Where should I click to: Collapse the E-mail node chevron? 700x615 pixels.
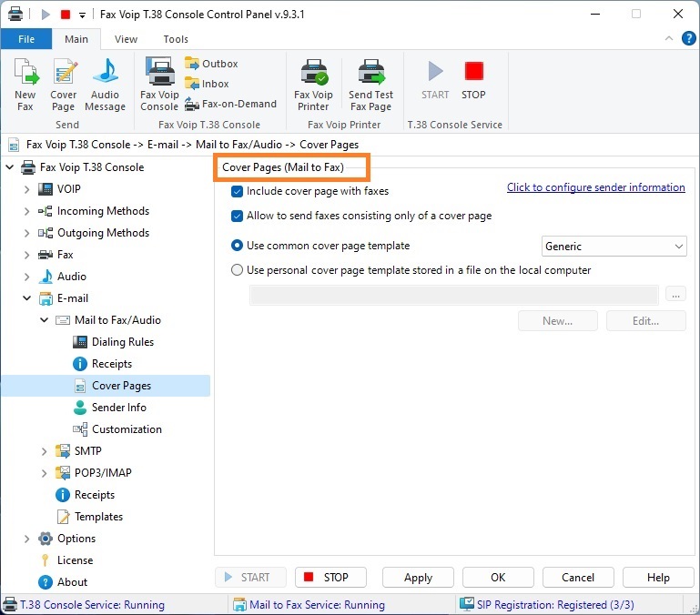[26, 298]
